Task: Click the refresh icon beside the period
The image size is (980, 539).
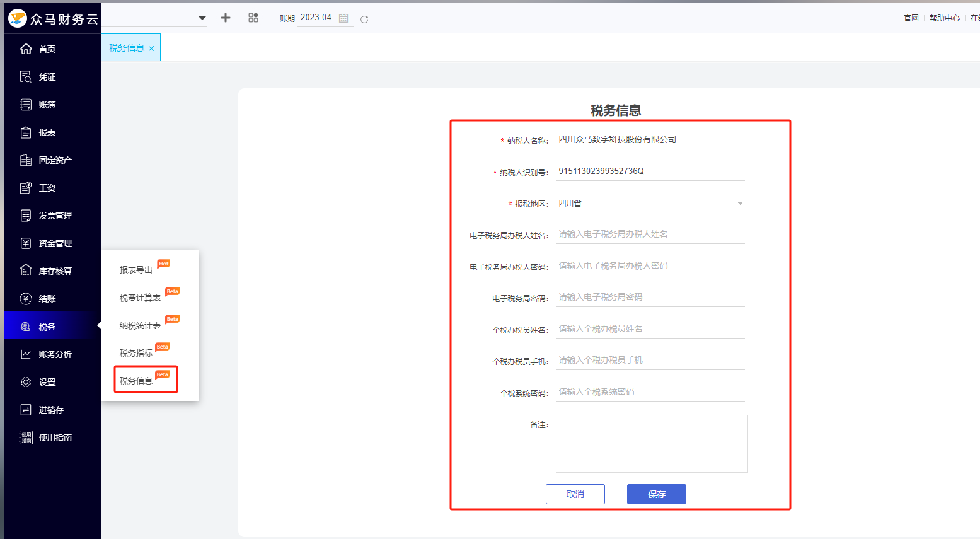Action: click(x=364, y=19)
